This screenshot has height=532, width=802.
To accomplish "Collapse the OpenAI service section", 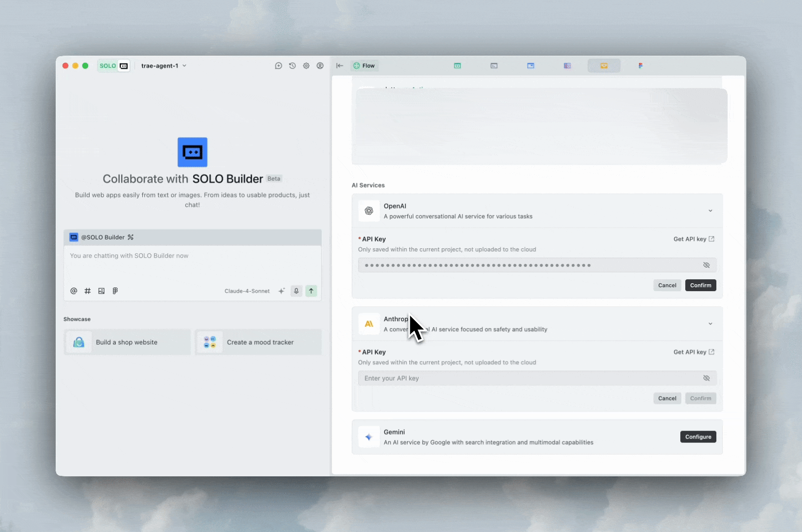I will tap(710, 211).
